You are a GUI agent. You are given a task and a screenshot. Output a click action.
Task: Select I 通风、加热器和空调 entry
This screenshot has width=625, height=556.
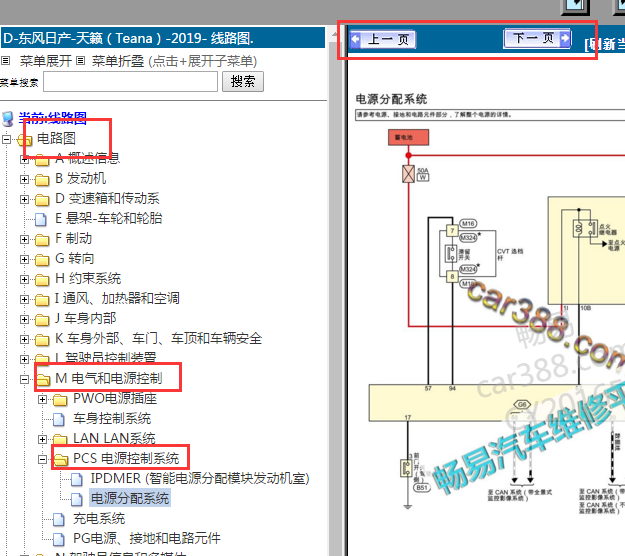117,298
